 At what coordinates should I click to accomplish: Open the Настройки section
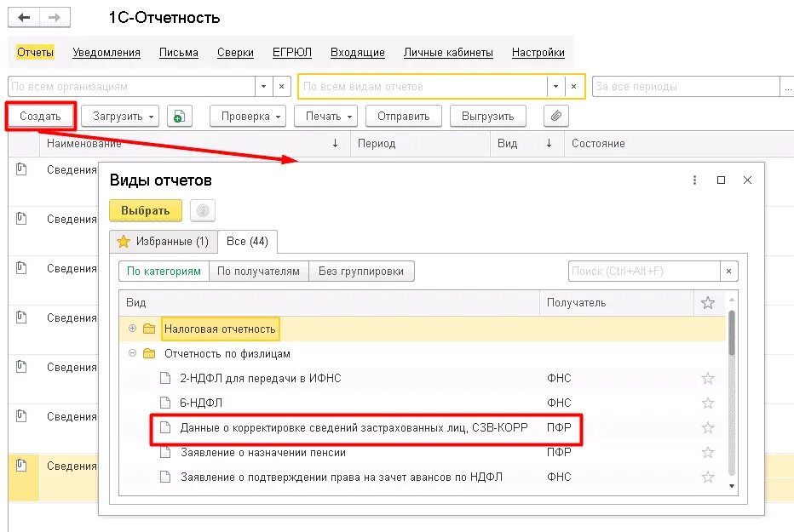point(538,53)
